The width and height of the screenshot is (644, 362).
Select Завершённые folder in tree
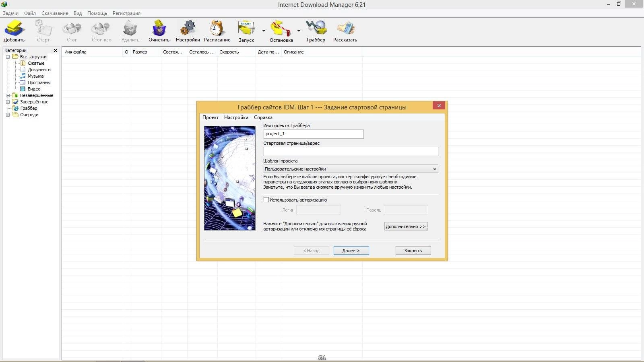tap(34, 102)
